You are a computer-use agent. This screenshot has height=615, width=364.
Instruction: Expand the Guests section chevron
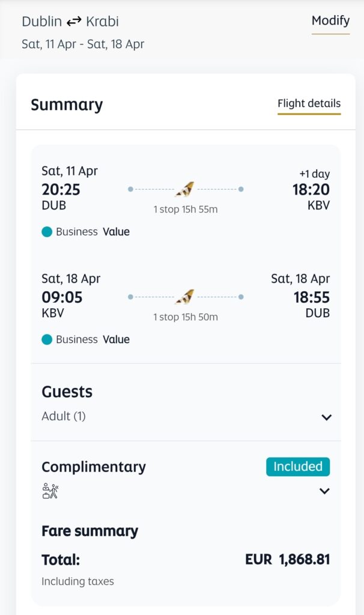pos(326,417)
